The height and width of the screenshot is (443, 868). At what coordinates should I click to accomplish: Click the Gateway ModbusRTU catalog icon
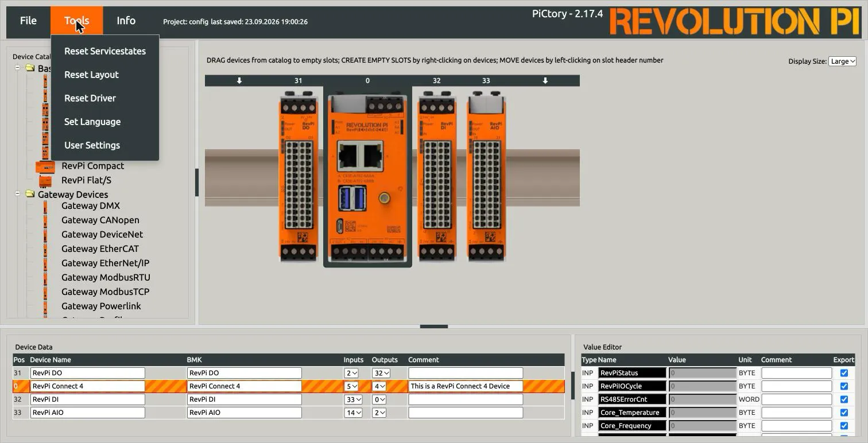pyautogui.click(x=45, y=278)
